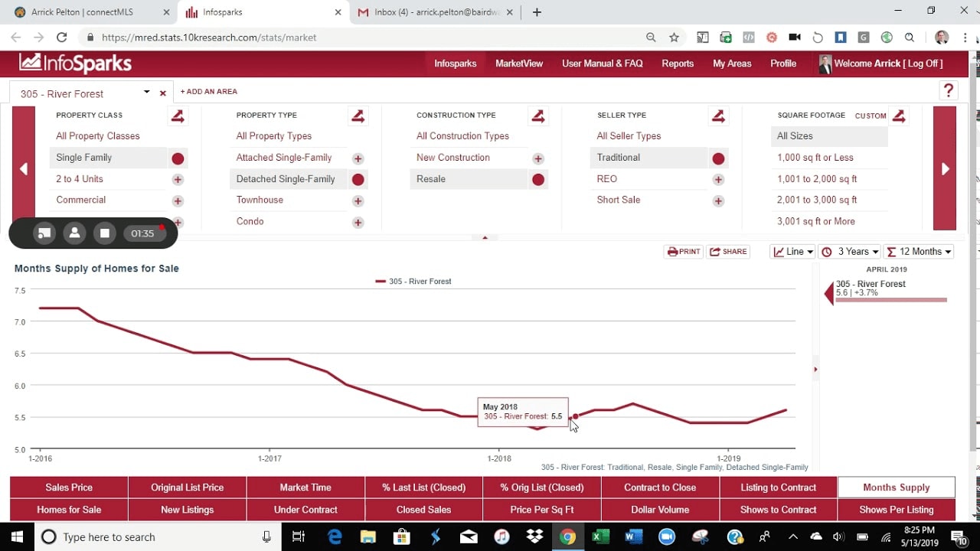
Task: Open Microsoft Edge from the taskbar
Action: coord(335,536)
